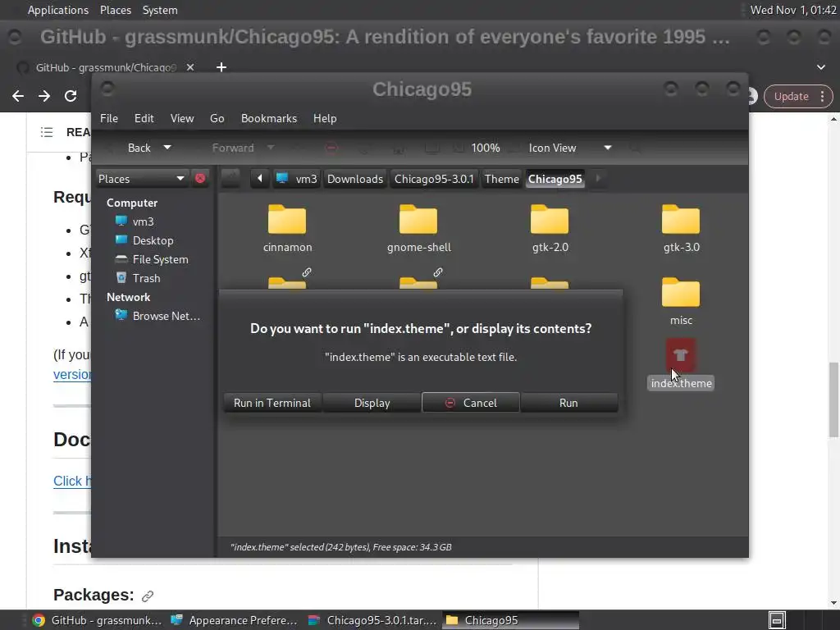Open the Edit menu
Viewport: 840px width, 630px height.
point(144,118)
